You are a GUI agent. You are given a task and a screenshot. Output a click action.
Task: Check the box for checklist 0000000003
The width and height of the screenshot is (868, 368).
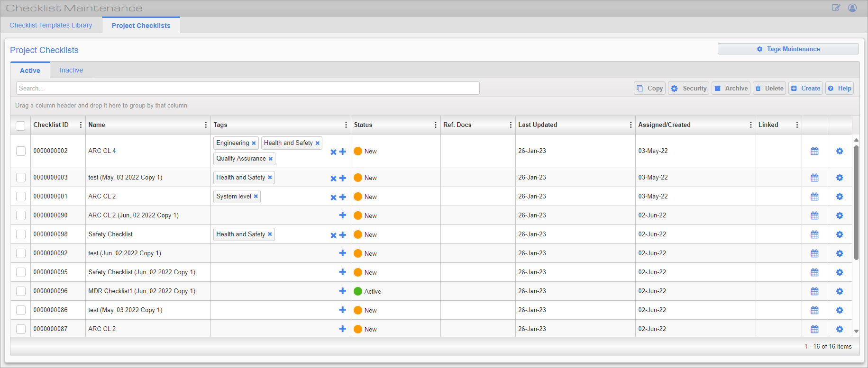pos(21,178)
